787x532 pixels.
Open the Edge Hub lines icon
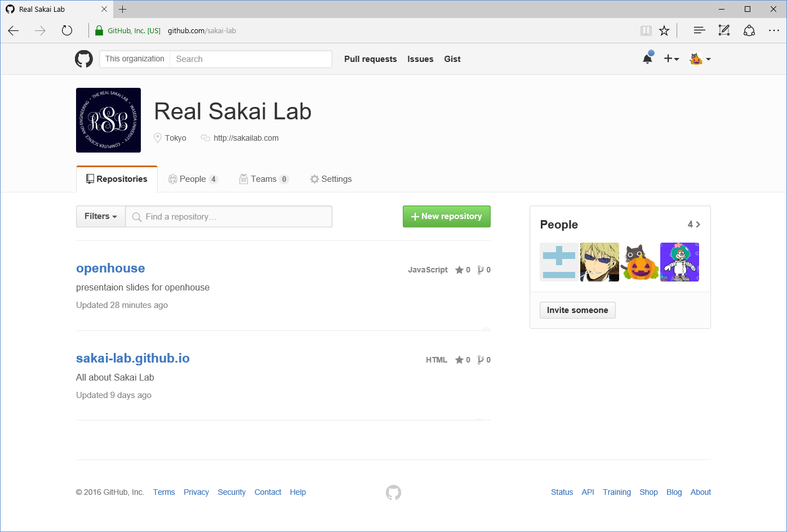coord(699,31)
